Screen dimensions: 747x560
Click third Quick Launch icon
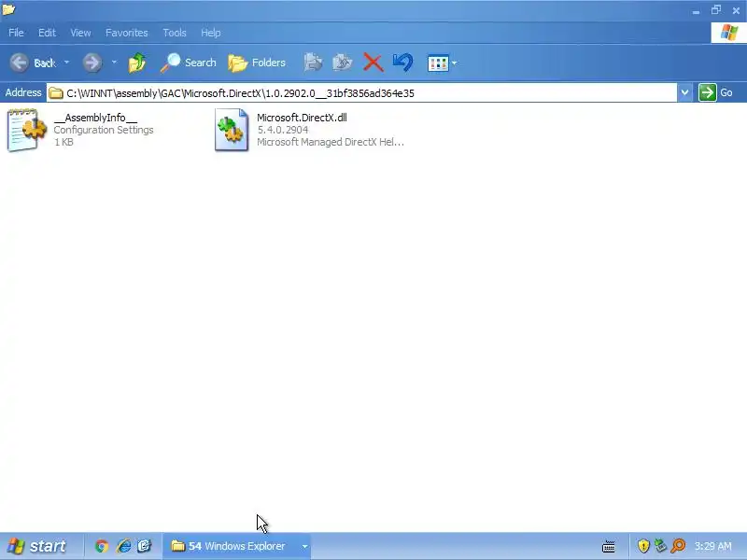[x=145, y=546]
